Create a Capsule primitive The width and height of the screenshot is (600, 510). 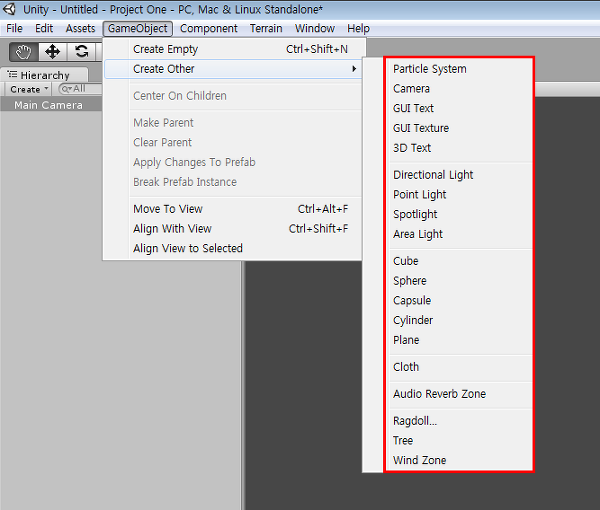[458, 300]
